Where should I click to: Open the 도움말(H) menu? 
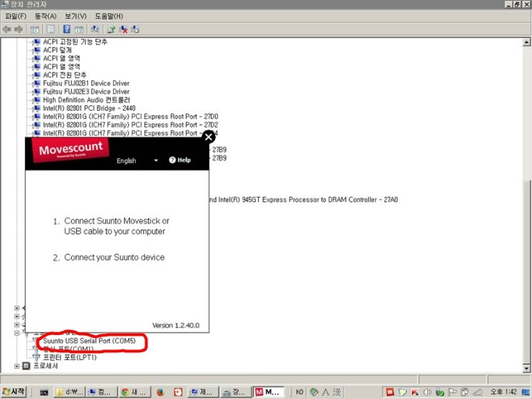tap(109, 17)
